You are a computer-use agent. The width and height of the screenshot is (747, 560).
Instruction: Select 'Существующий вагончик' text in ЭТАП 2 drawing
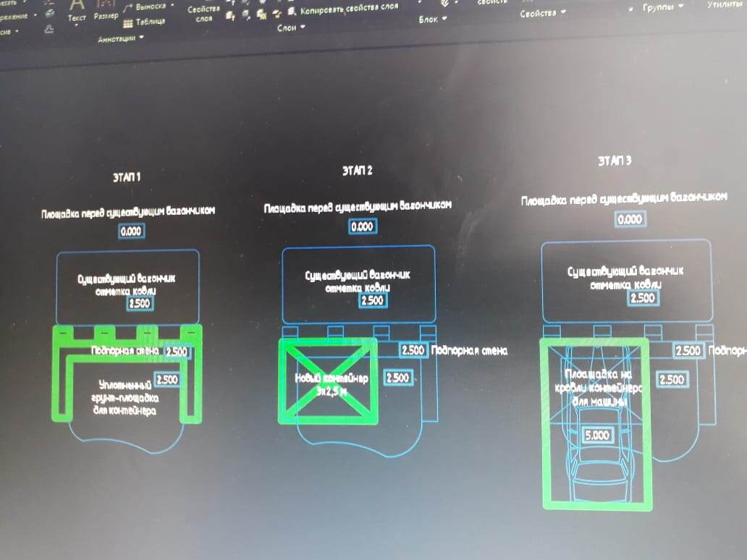(x=358, y=275)
